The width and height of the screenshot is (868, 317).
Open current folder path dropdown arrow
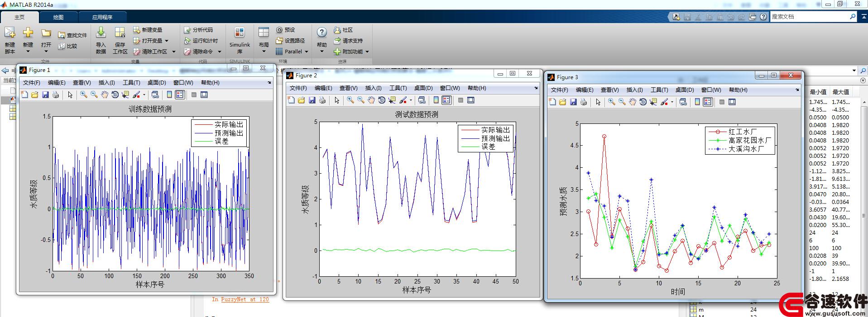pos(854,71)
